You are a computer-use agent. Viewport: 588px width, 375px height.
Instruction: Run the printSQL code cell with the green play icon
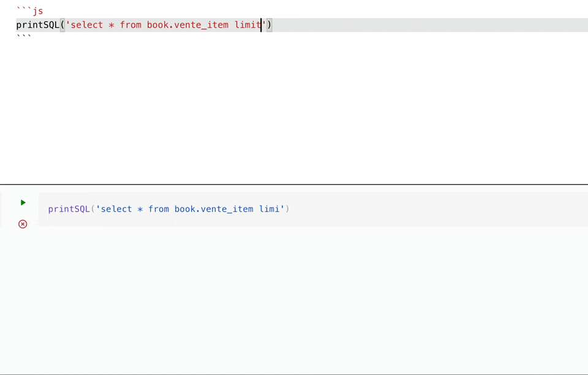(x=23, y=202)
